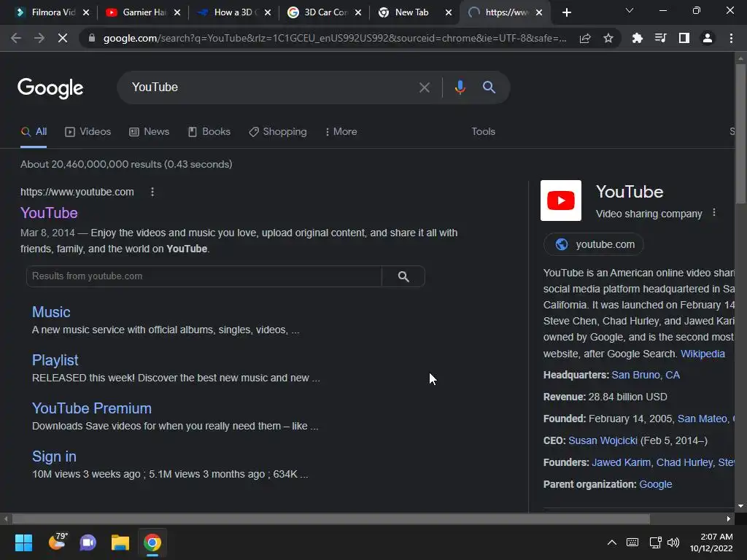Close the New Tab tab
The width and height of the screenshot is (747, 560).
[x=449, y=12]
